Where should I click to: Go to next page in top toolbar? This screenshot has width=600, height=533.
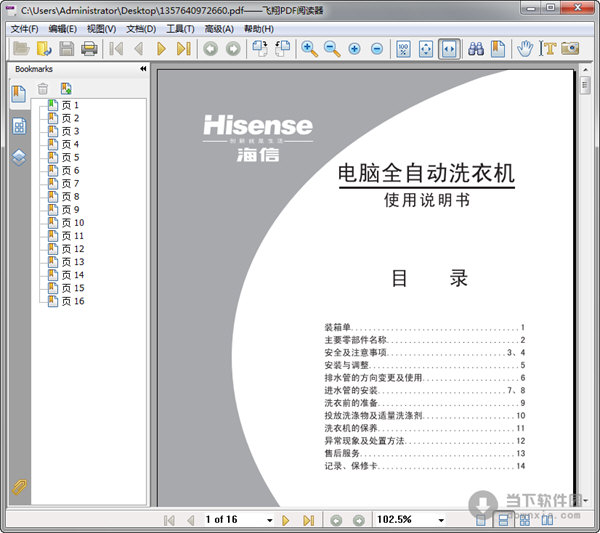pyautogui.click(x=161, y=49)
